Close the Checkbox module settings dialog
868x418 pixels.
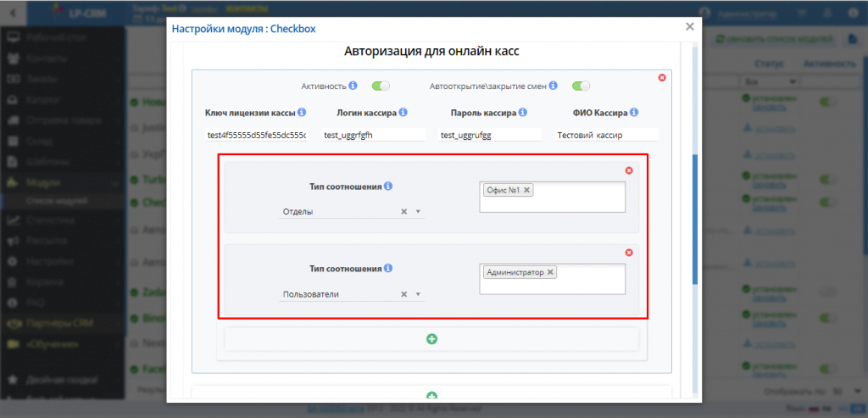tap(689, 26)
